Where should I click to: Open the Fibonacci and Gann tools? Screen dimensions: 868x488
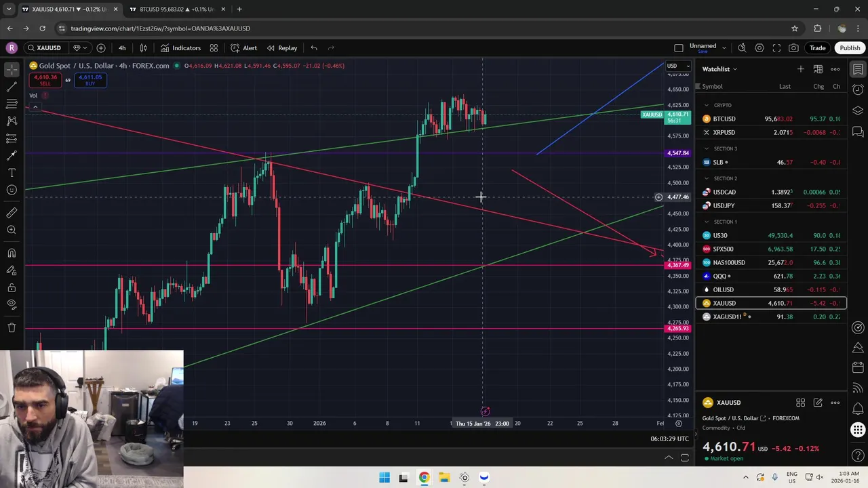pos(12,104)
